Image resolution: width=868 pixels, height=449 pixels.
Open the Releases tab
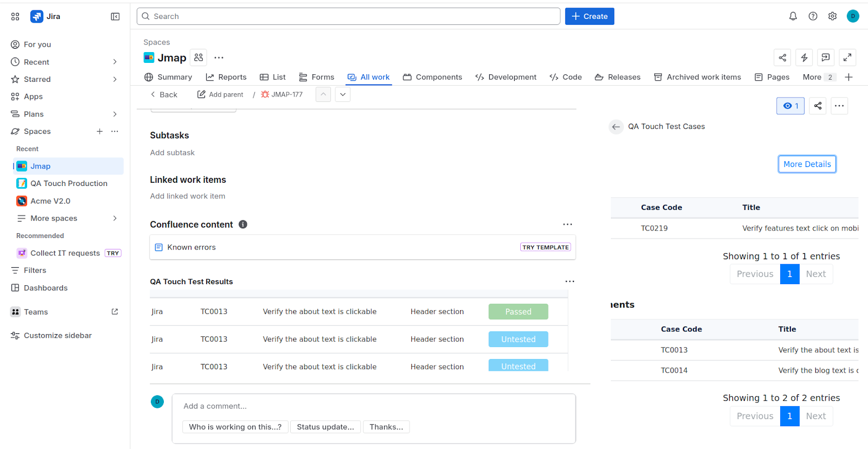click(617, 77)
